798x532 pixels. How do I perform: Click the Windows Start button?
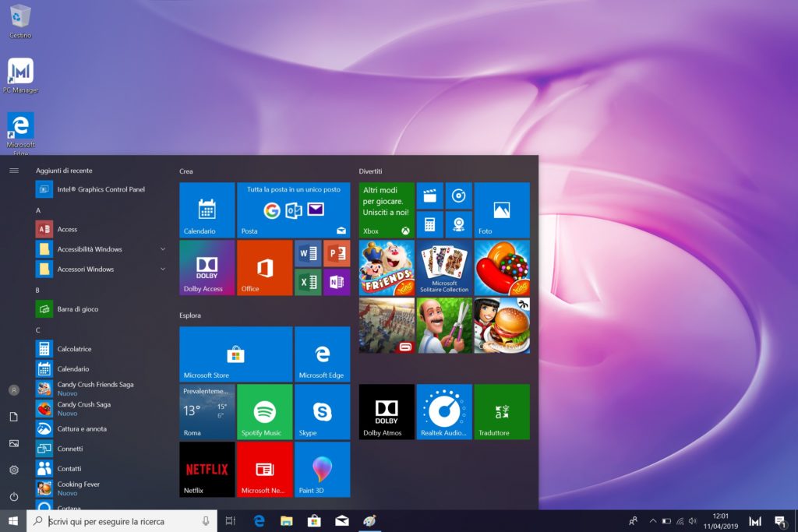click(13, 521)
